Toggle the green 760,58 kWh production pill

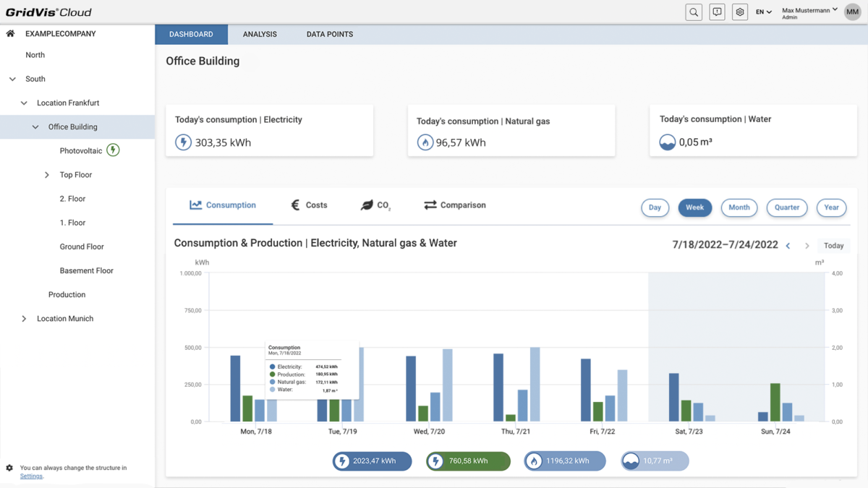tap(468, 461)
